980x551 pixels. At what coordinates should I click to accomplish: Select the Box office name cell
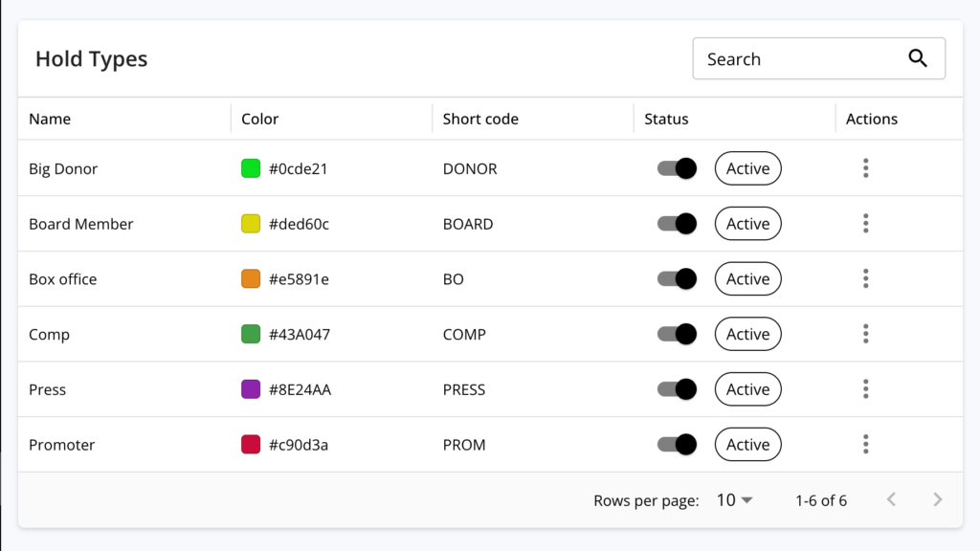[x=62, y=279]
